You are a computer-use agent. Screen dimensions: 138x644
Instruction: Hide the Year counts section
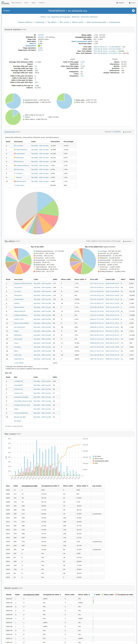pos(18,434)
